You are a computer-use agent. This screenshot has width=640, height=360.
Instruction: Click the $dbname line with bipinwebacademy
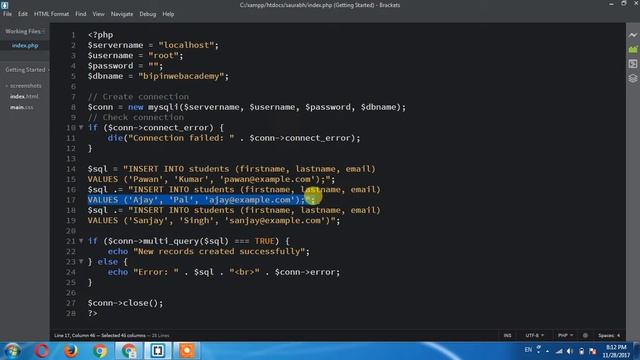click(x=158, y=76)
